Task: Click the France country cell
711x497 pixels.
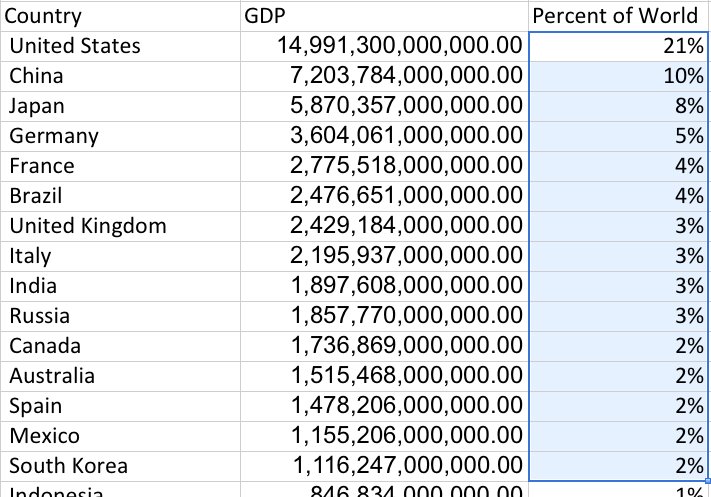Action: (x=120, y=166)
